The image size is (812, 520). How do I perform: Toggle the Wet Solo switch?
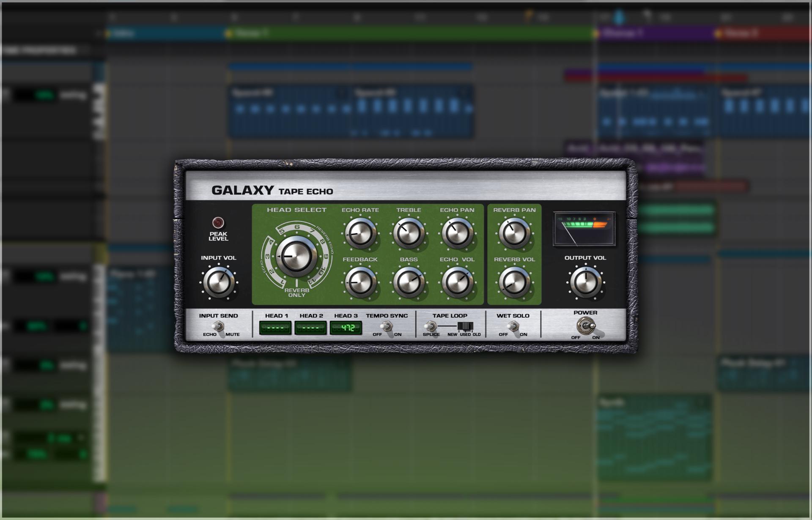click(513, 326)
